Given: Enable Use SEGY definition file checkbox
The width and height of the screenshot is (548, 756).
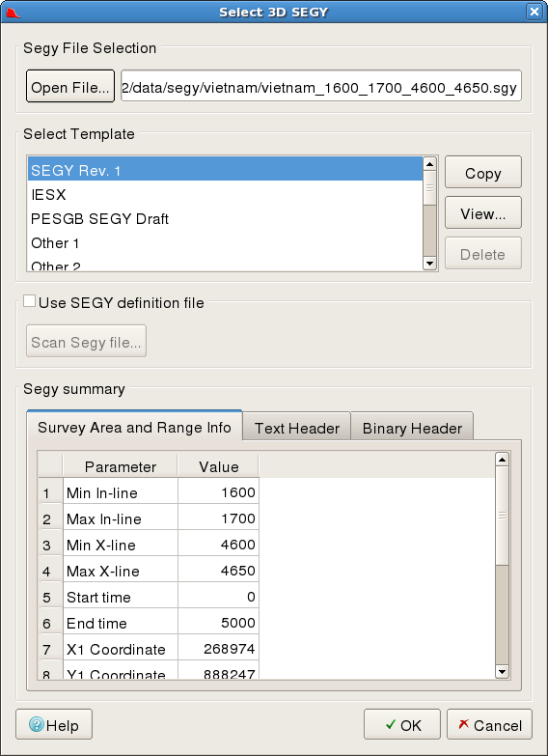Looking at the screenshot, I should (29, 301).
